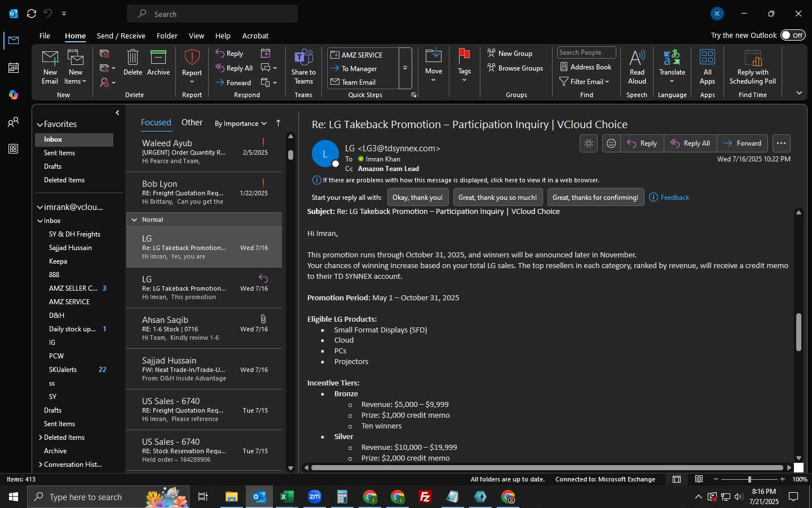Open Tags dropdown
This screenshot has width=812, height=508.
(464, 67)
